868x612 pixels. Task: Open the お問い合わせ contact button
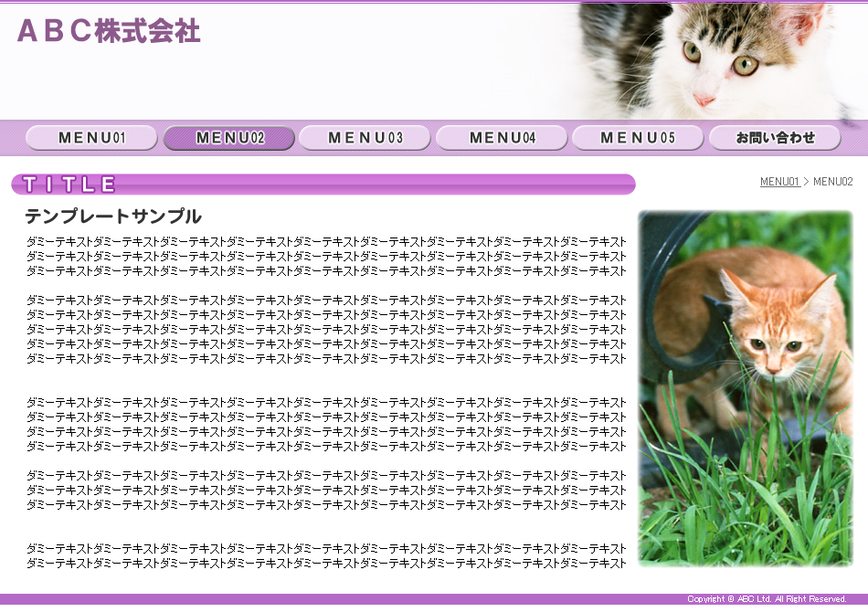tap(775, 138)
